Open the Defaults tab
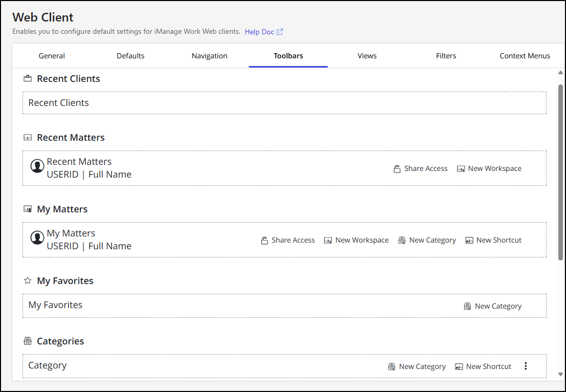 click(130, 56)
